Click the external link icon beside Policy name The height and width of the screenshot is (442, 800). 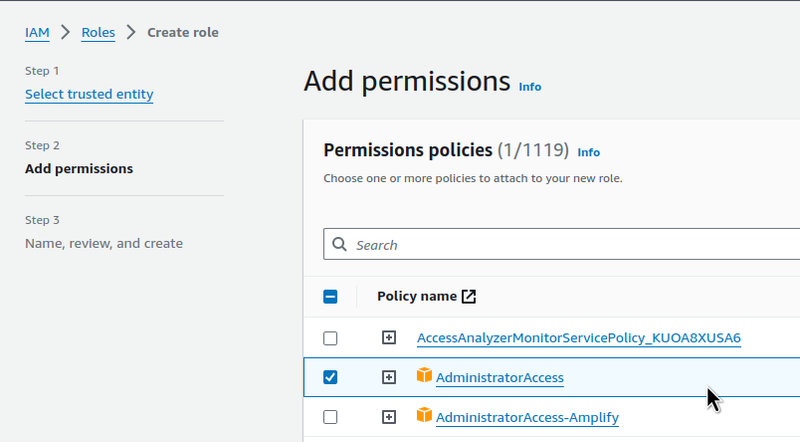click(469, 297)
